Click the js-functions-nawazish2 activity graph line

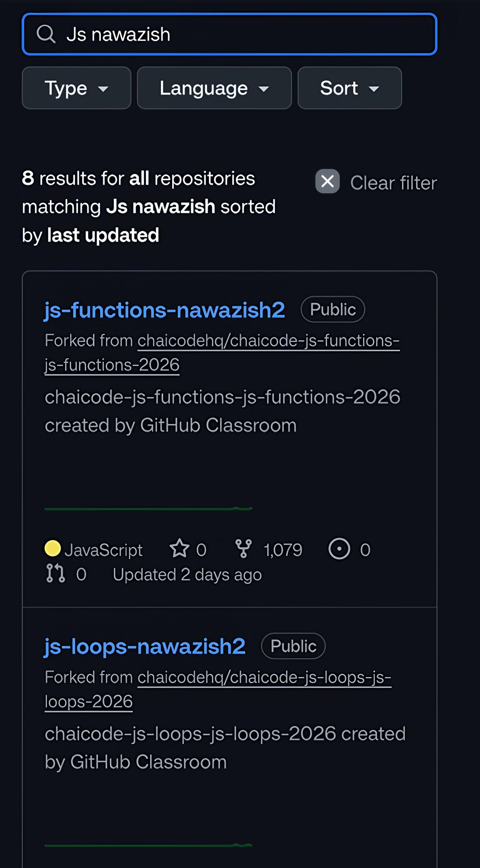pos(148,508)
